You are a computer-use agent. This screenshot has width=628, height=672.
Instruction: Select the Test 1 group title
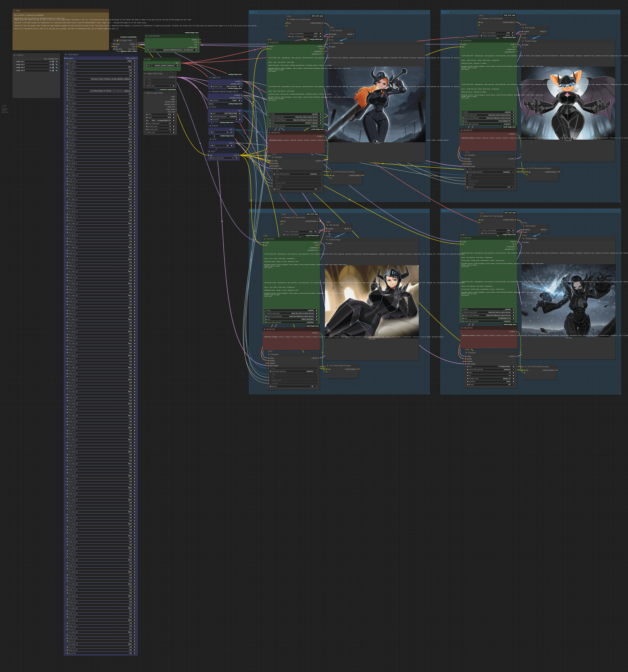[x=253, y=12]
